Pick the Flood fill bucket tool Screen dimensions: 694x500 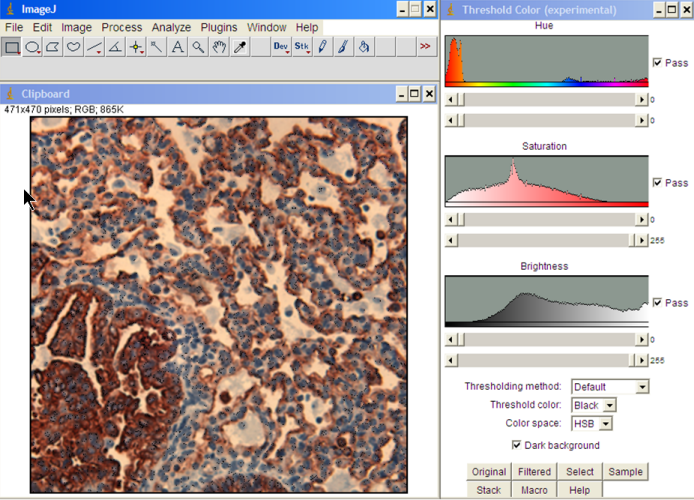pos(365,47)
